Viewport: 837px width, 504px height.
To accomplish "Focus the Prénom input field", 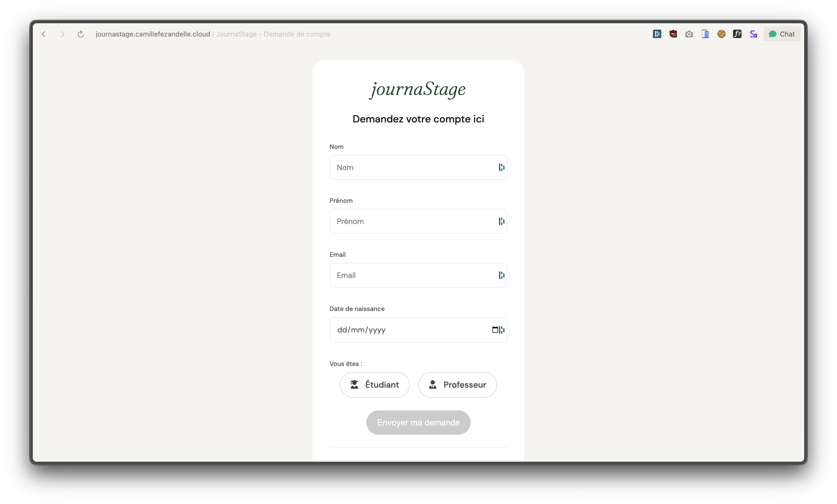I will pyautogui.click(x=411, y=221).
